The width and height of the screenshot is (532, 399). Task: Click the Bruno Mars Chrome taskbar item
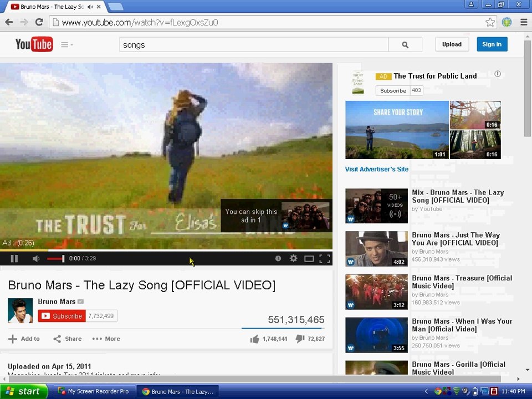(x=178, y=392)
